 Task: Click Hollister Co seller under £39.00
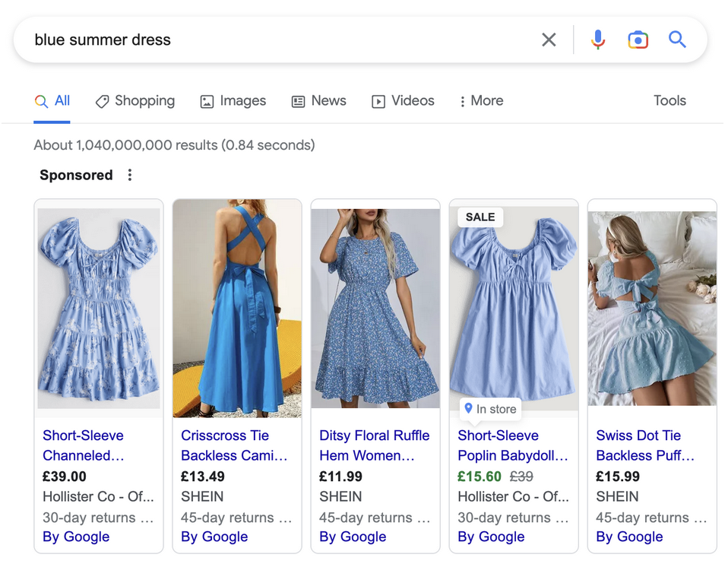(99, 496)
